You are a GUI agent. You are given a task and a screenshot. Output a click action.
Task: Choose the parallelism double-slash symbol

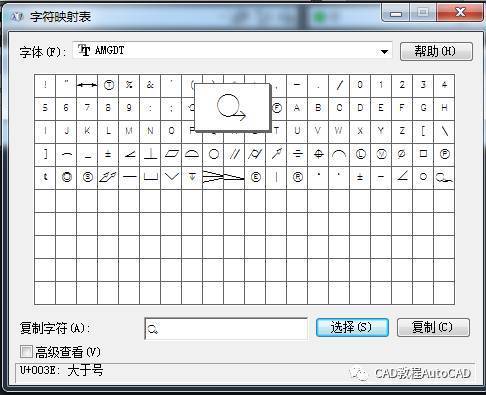(x=234, y=154)
